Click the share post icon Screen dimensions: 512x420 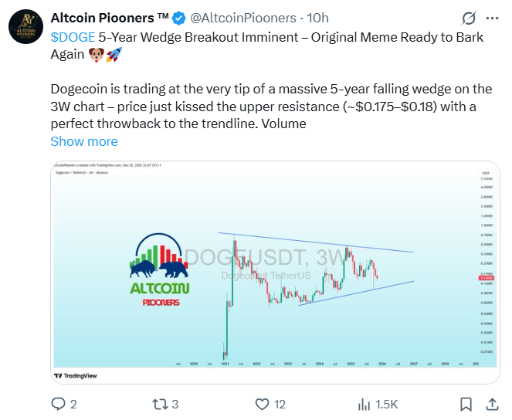point(492,404)
